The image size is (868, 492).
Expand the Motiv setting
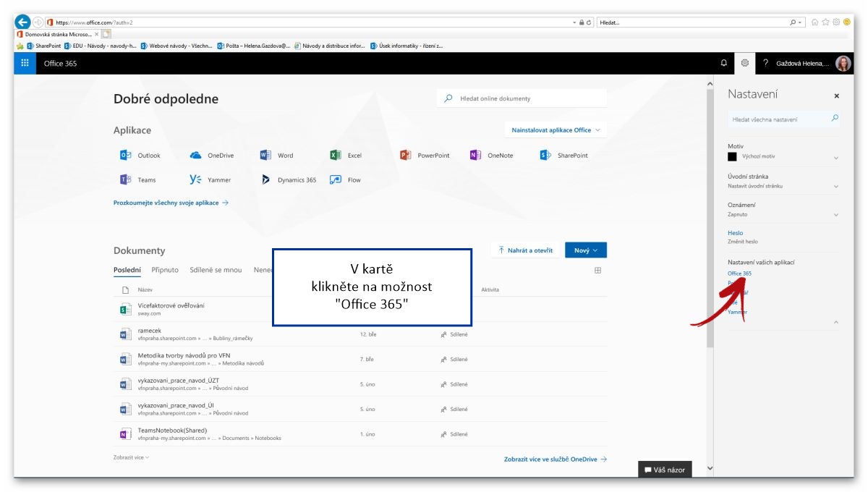point(836,158)
